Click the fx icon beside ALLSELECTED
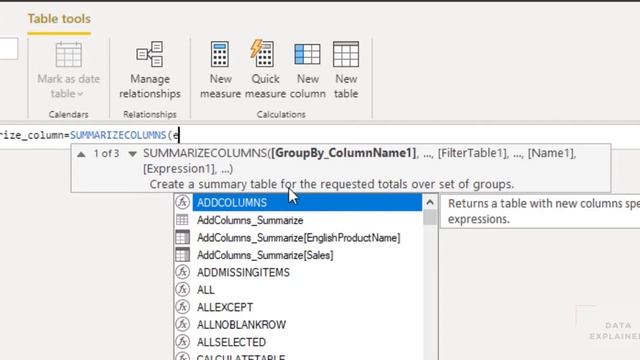The width and height of the screenshot is (640, 360). pyautogui.click(x=182, y=342)
